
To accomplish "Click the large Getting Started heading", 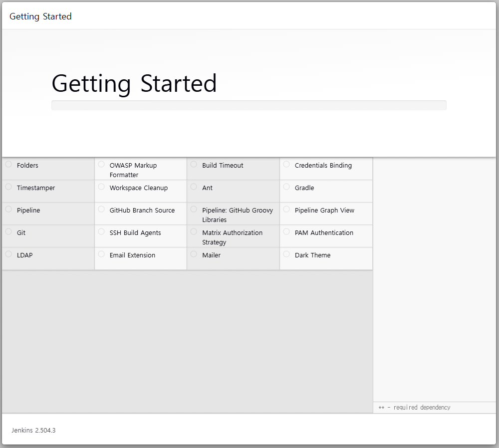I will tap(134, 84).
